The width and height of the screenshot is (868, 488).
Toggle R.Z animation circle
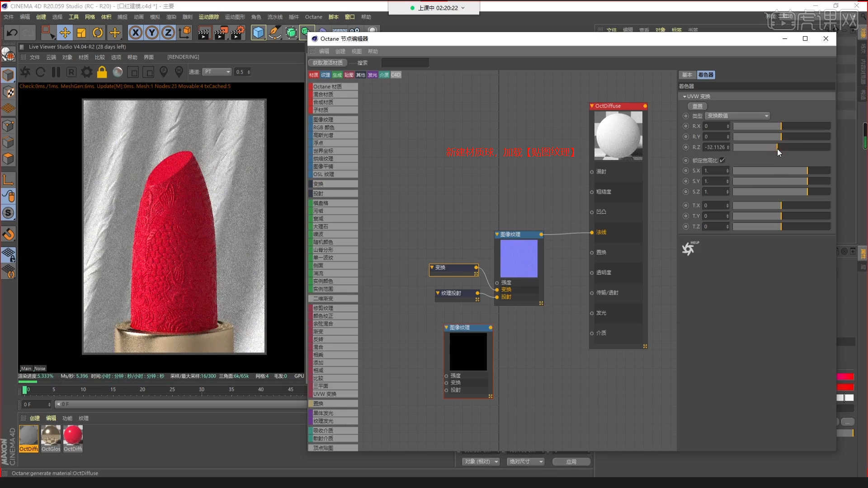(686, 147)
